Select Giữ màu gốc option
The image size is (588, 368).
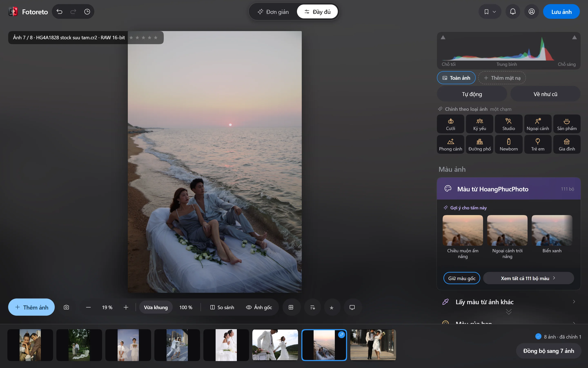pos(462,278)
